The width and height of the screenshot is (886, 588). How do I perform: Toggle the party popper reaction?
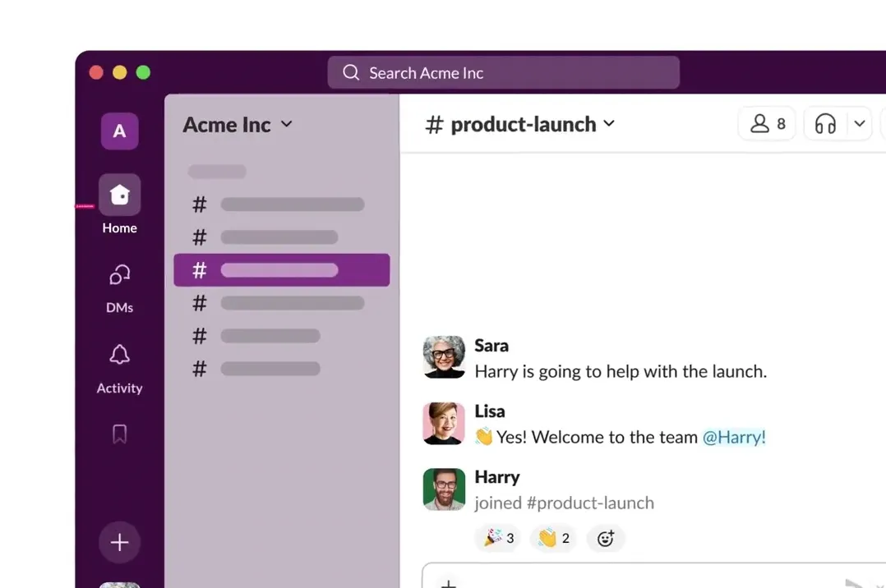click(498, 538)
